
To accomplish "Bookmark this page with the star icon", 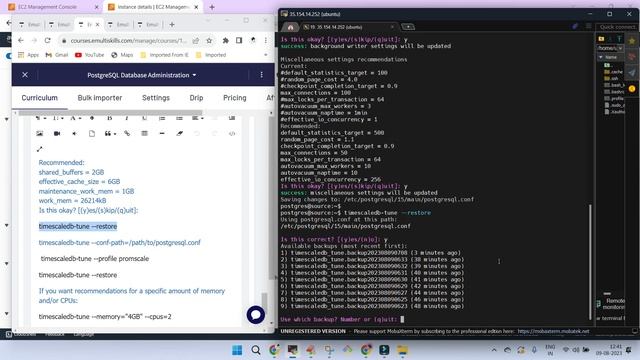I will coord(209,40).
